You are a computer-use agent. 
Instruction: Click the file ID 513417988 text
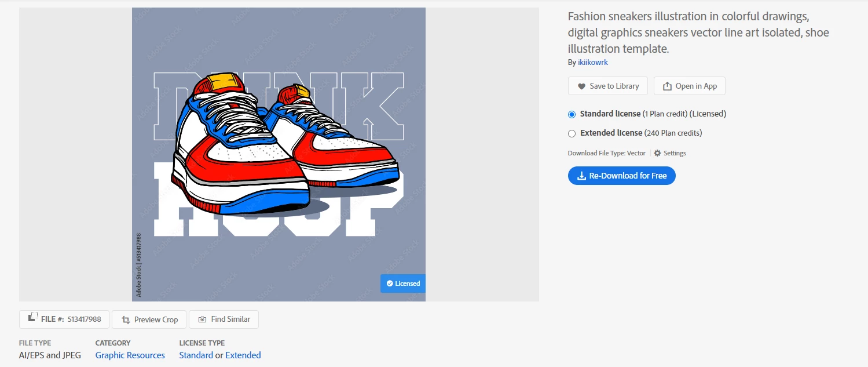[85, 319]
